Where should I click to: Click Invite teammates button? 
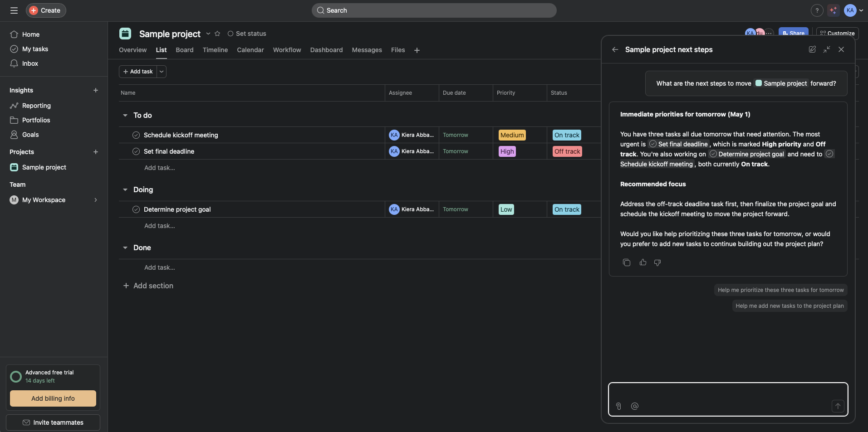53,422
